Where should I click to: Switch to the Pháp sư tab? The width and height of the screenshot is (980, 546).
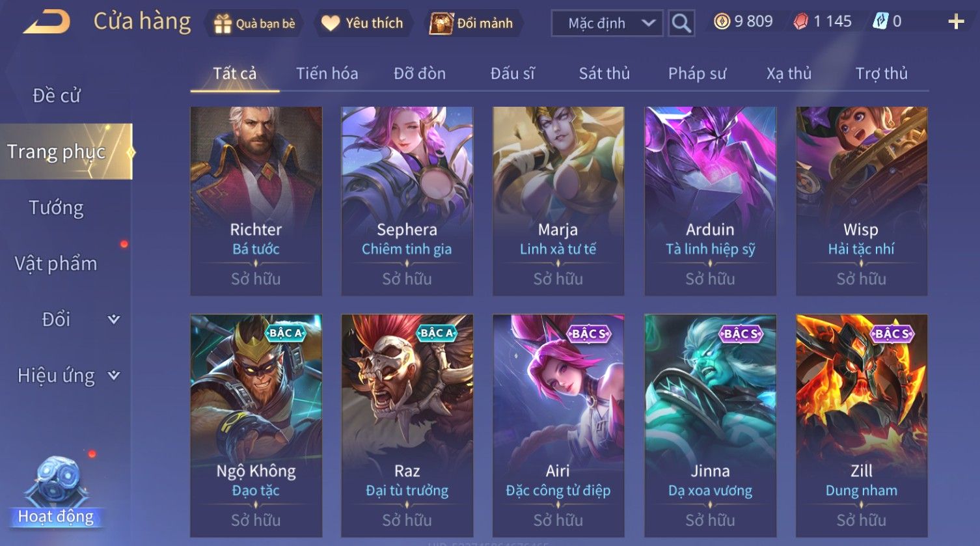(697, 74)
